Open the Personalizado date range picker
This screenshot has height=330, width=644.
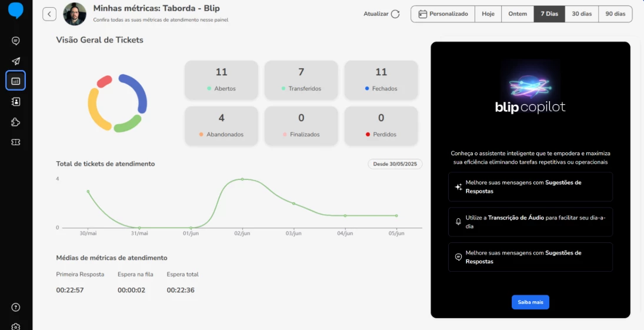(443, 14)
